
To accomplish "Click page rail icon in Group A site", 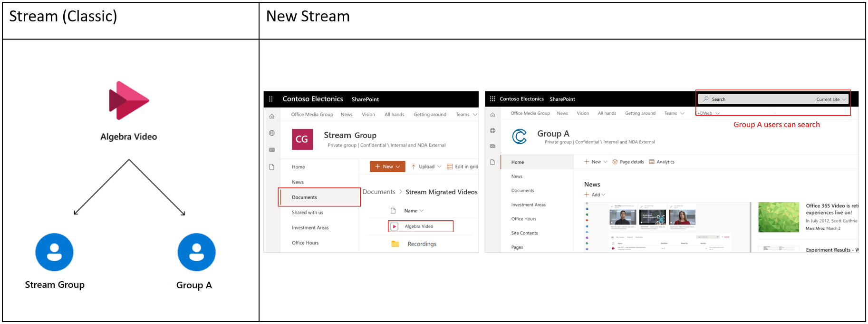I will point(492,162).
